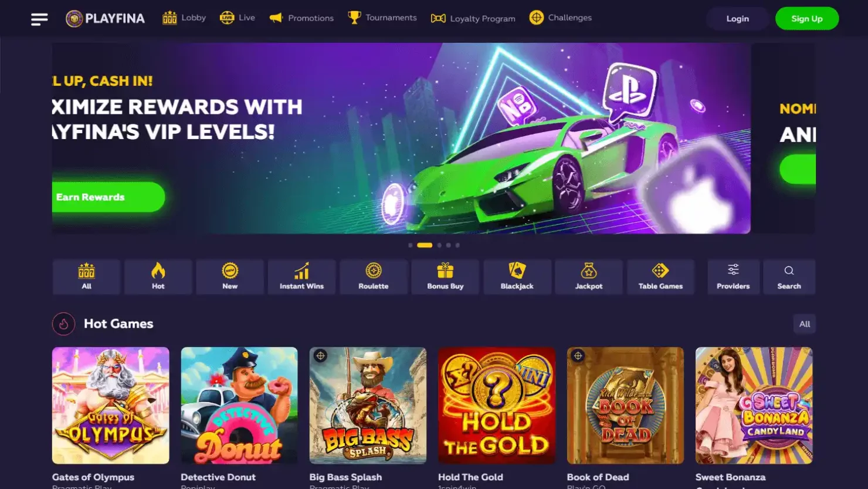Select the Blackjack cards icon
Viewport: 868px width, 489px height.
point(517,271)
